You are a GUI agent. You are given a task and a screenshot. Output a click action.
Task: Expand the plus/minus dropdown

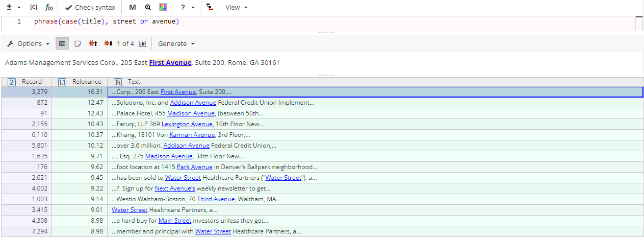coord(14,8)
